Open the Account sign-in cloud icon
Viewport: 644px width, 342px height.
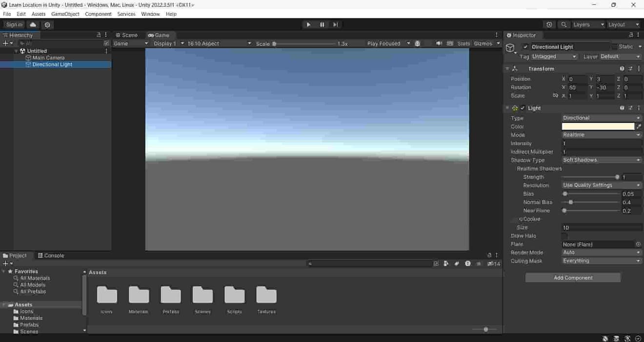pyautogui.click(x=32, y=24)
